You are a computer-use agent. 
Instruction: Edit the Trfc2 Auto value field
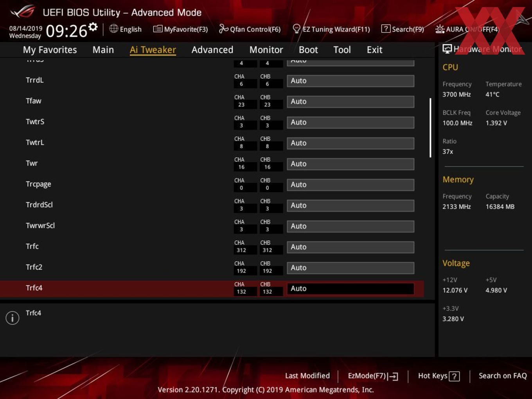click(x=350, y=268)
